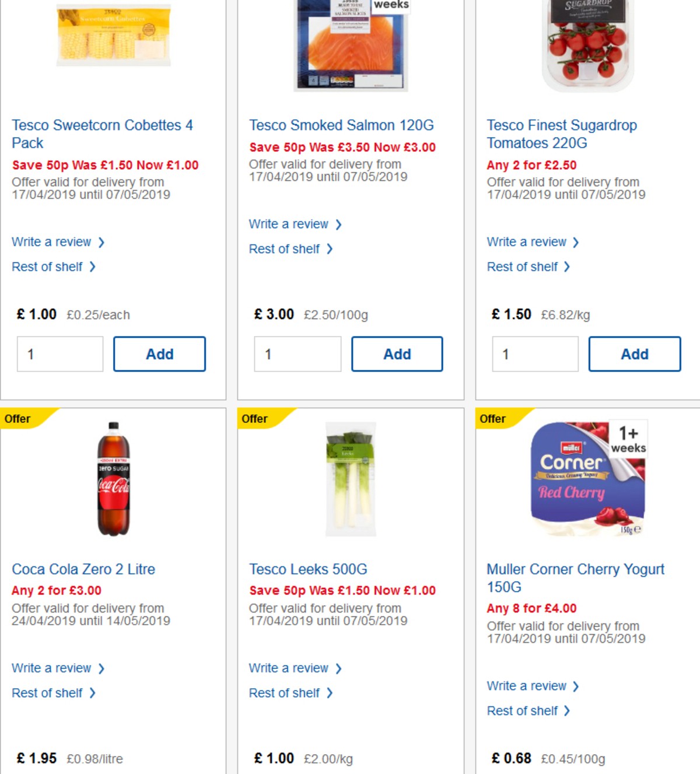Open the Tesco Leeks 500G product page

coord(308,569)
